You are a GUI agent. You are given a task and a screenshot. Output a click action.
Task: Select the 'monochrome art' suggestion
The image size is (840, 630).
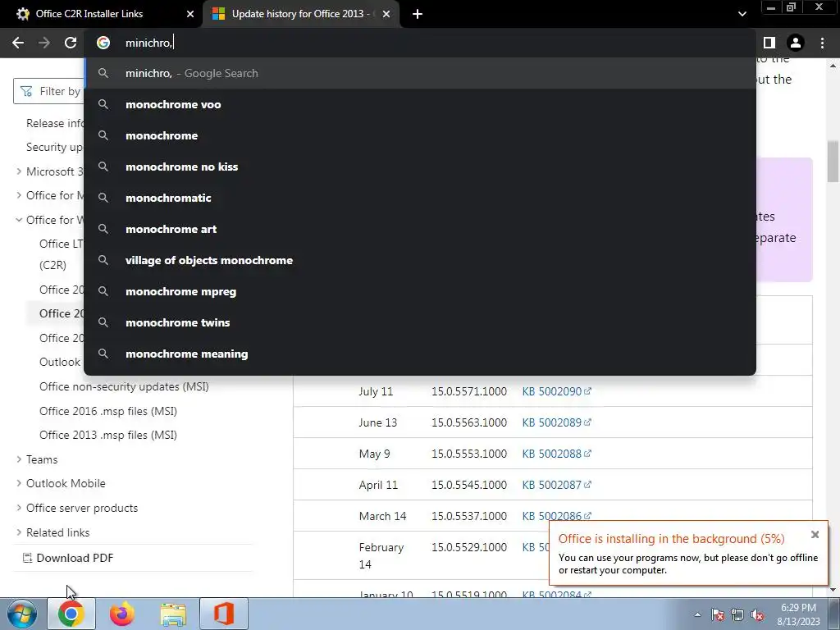pos(419,229)
